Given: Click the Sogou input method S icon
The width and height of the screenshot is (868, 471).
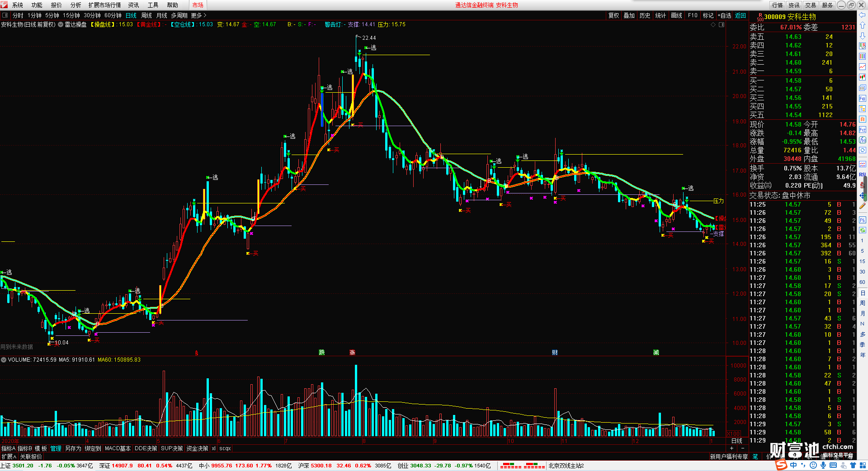Looking at the screenshot, I should (x=781, y=465).
